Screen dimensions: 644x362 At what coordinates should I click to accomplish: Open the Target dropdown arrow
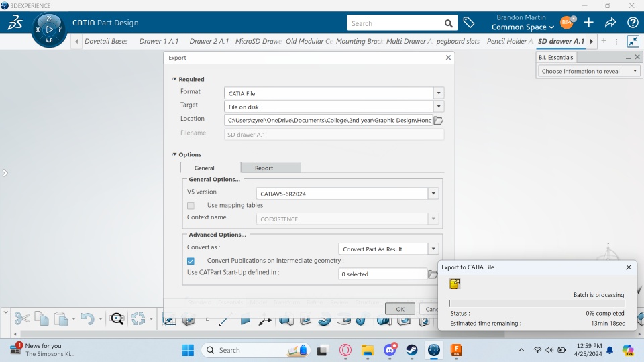(439, 107)
